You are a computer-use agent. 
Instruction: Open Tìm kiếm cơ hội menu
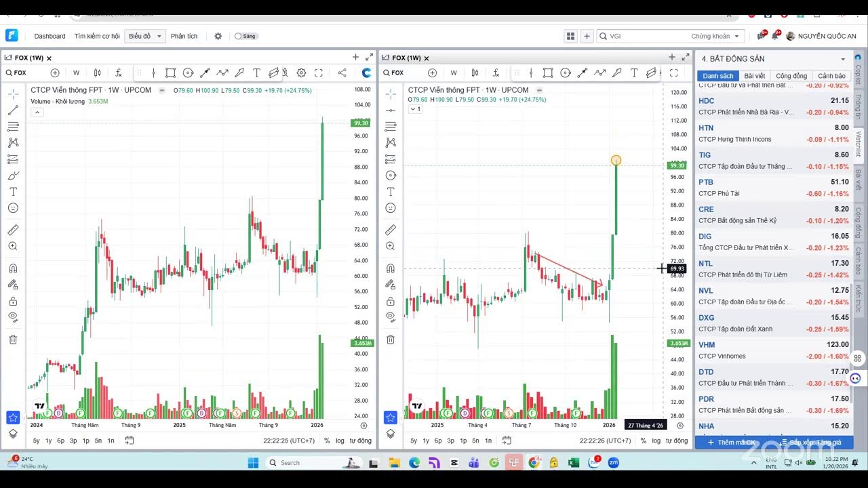coord(97,36)
